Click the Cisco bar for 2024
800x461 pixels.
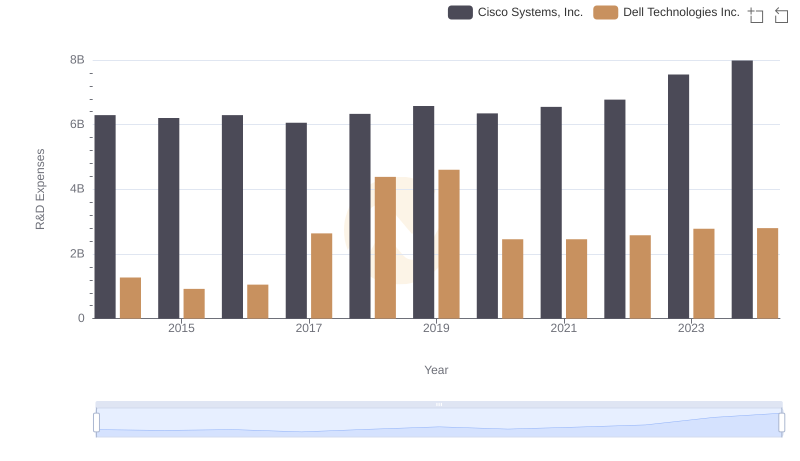tap(742, 190)
